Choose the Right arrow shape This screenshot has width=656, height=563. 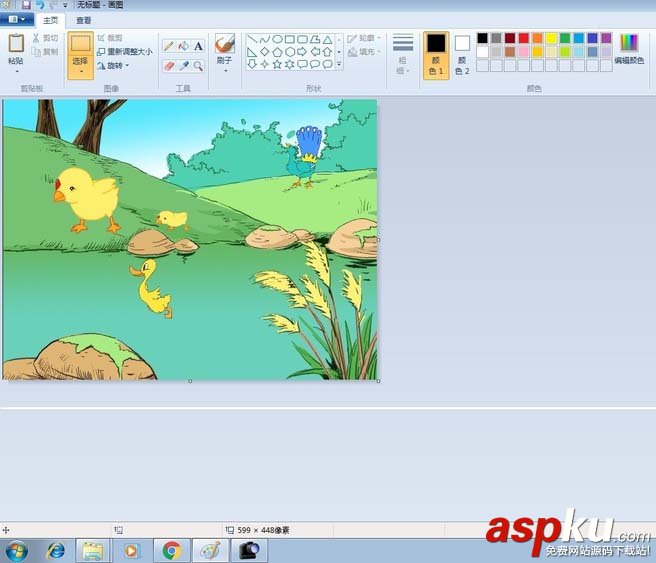[302, 52]
